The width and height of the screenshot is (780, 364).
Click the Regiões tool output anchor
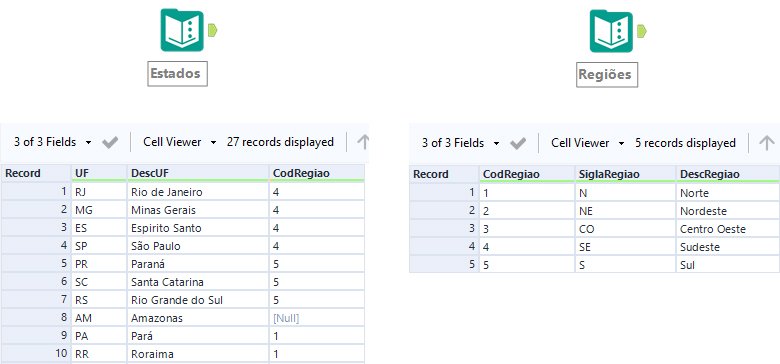coord(642,31)
